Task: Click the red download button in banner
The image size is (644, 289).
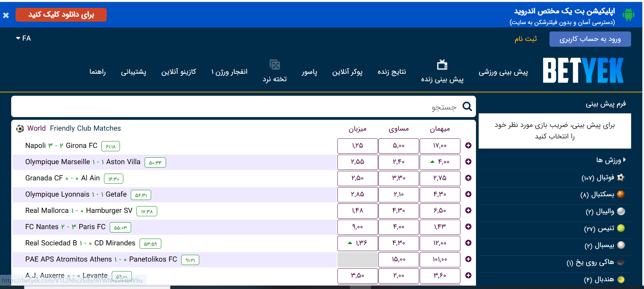Action: [61, 15]
